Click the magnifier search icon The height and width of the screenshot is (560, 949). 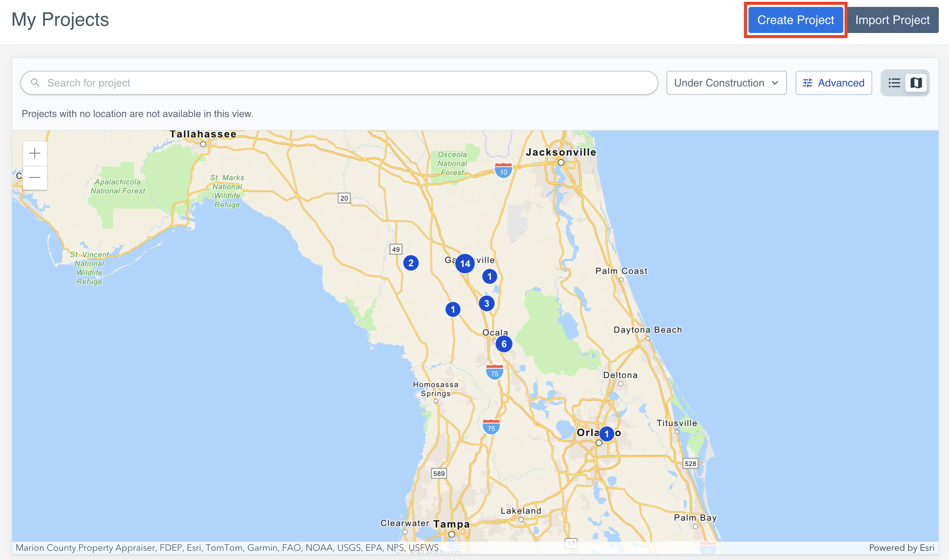click(35, 83)
